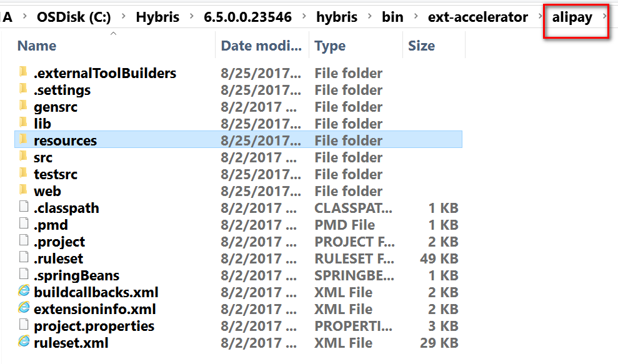Sort files by the Name column

37,46
